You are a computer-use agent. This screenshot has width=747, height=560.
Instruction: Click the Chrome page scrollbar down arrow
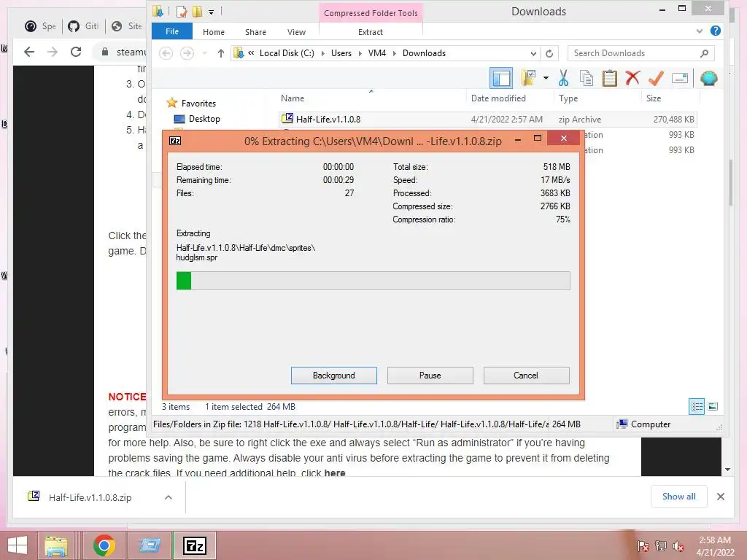tap(727, 470)
